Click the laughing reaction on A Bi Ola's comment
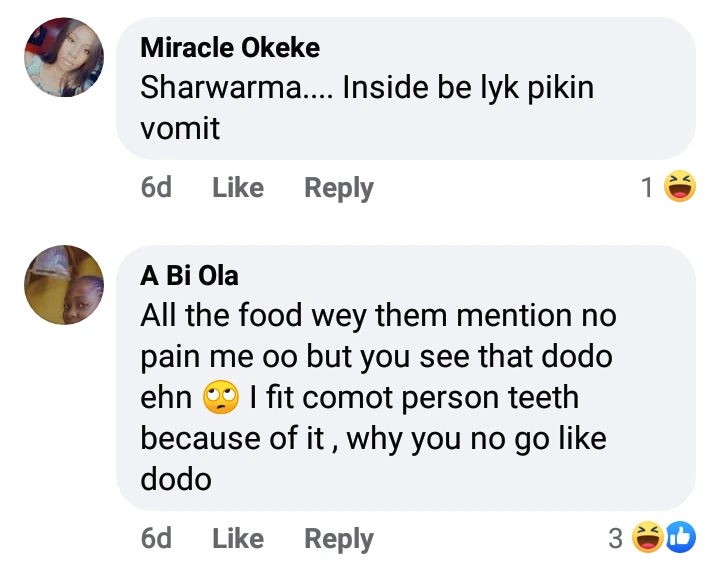This screenshot has width=720, height=574. (x=650, y=538)
